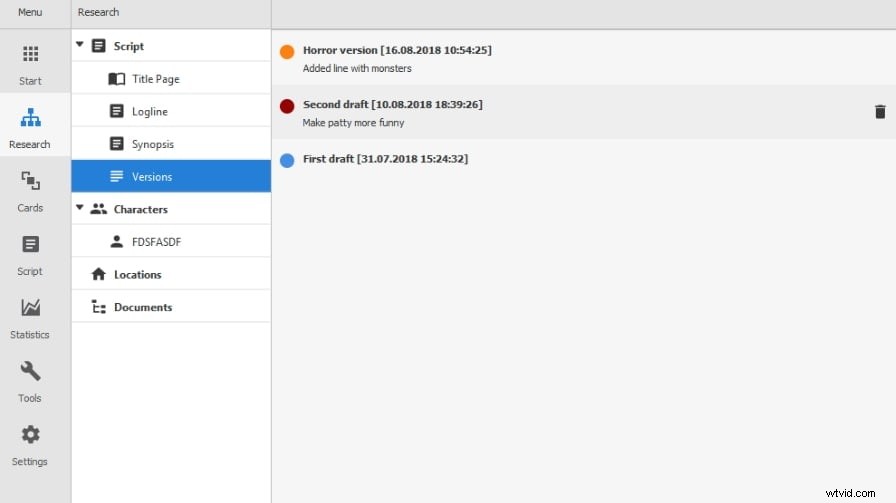Collapse the Characters tree node arrow
The image size is (896, 503).
[x=79, y=207]
